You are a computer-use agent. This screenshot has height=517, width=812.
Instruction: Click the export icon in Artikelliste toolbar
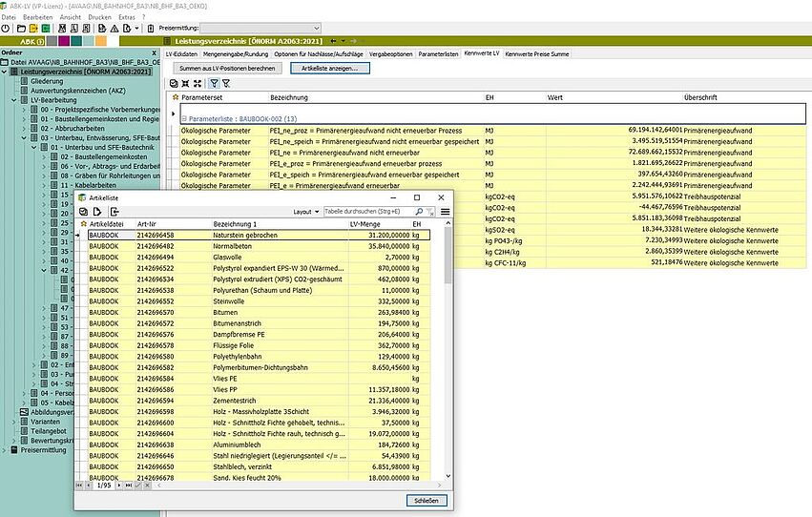pyautogui.click(x=115, y=211)
